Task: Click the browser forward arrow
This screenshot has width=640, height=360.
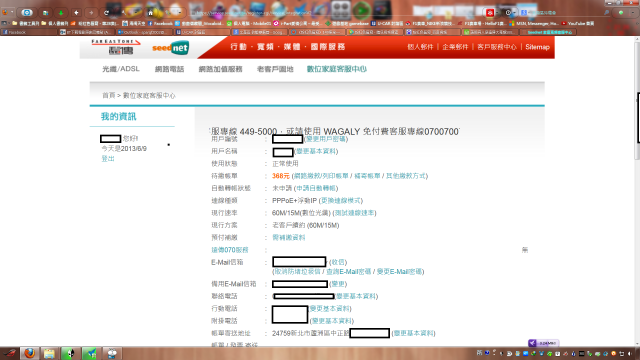Action: click(91, 13)
